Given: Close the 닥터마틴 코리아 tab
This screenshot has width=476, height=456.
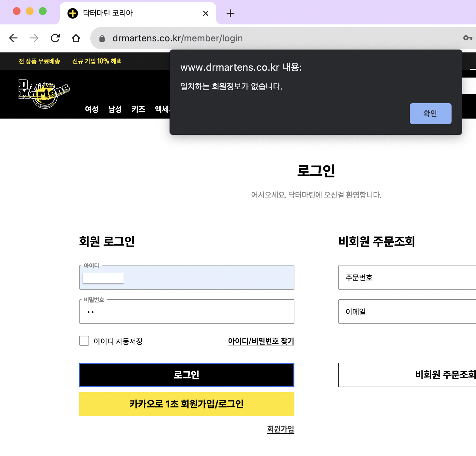Looking at the screenshot, I should 206,13.
